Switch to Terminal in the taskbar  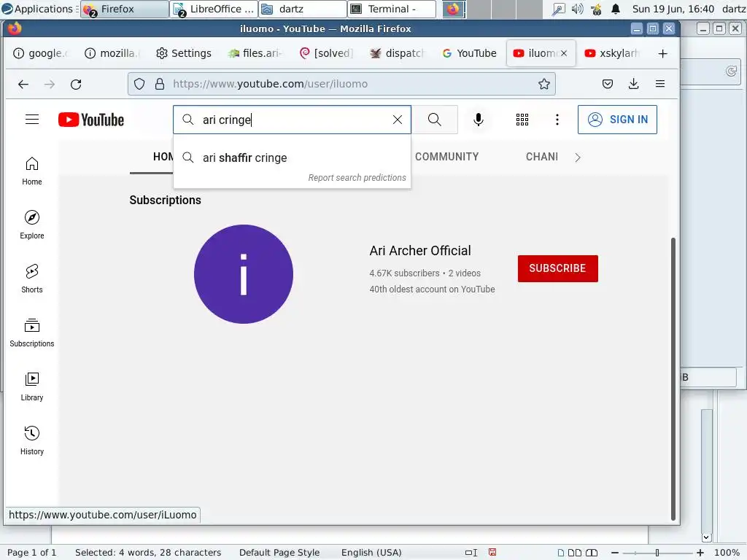[x=392, y=9]
